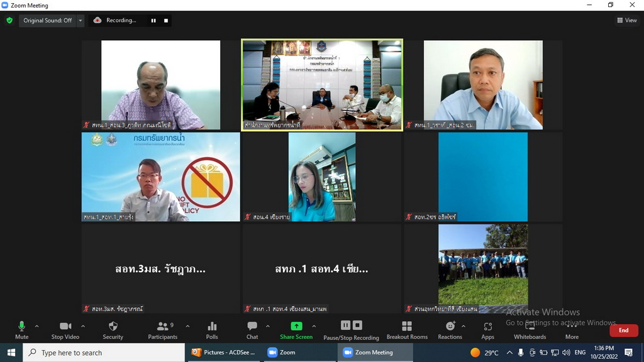Select video tile of man in purple shirt

160,85
